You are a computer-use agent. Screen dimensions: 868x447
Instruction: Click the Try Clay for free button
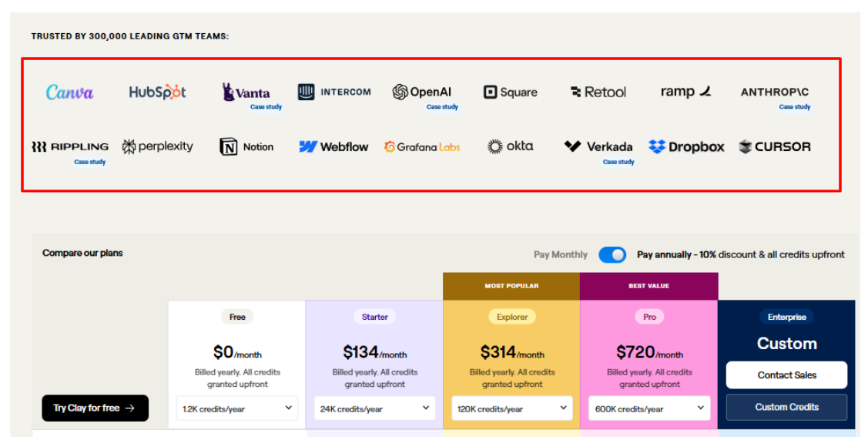tap(96, 408)
